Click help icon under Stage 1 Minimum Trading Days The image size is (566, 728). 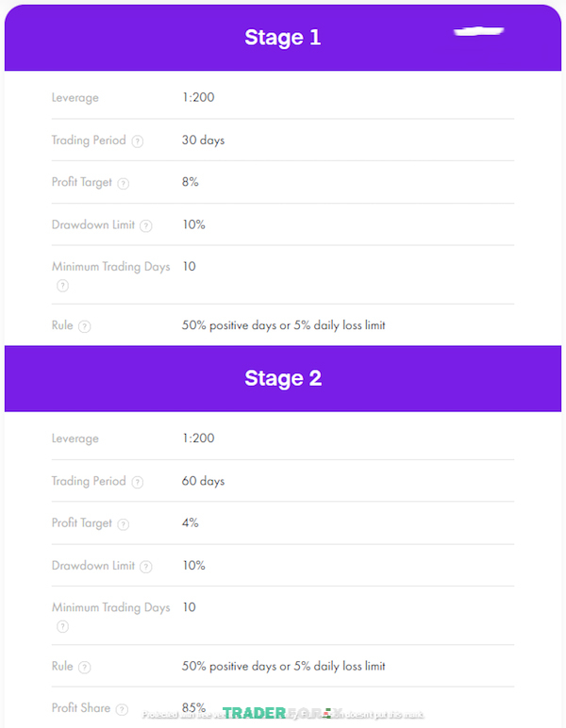[62, 286]
